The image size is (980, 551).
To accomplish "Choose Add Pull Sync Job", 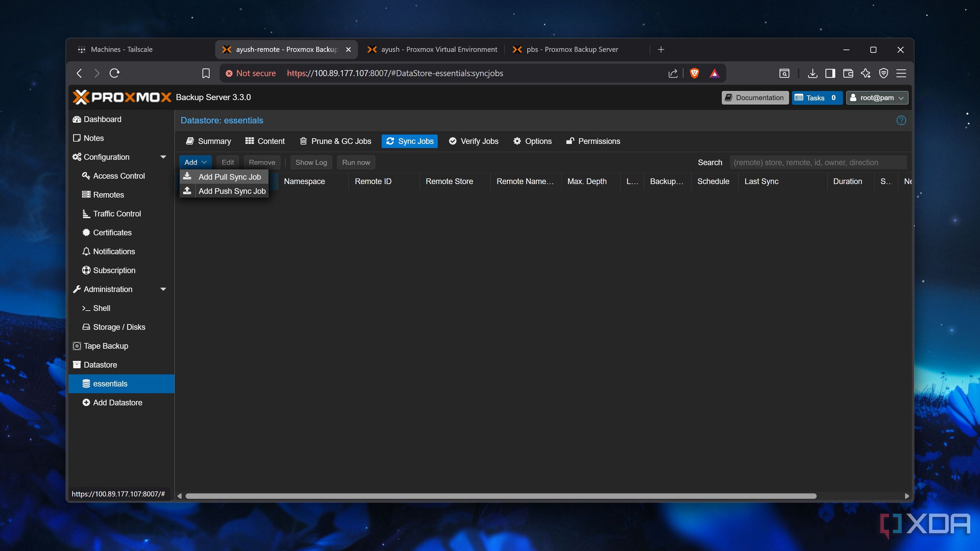I will pos(224,177).
